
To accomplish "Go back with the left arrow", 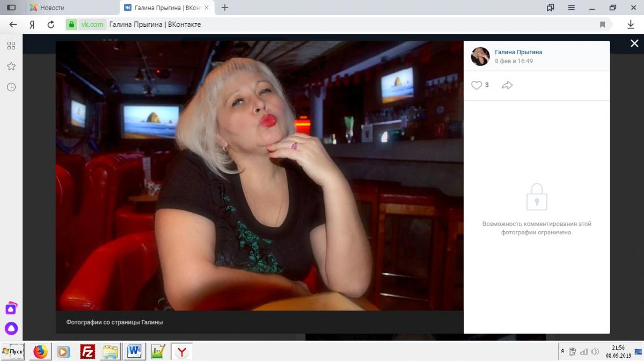I will pyautogui.click(x=13, y=25).
